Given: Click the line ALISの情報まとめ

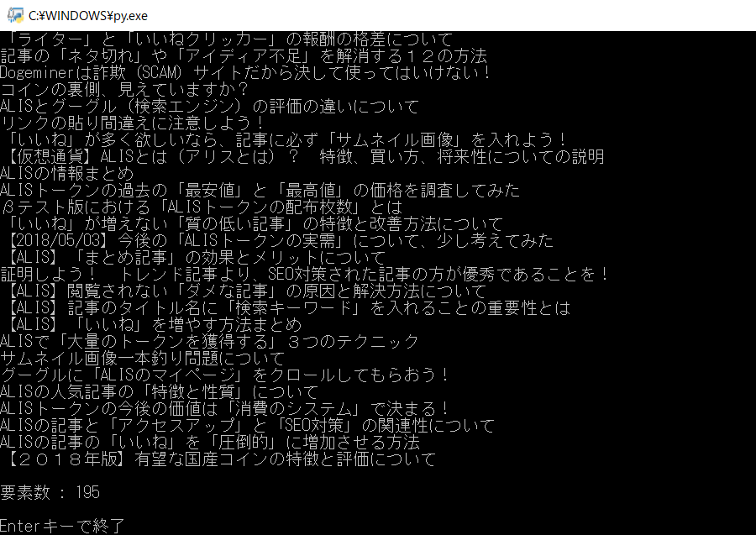Looking at the screenshot, I should tap(66, 174).
